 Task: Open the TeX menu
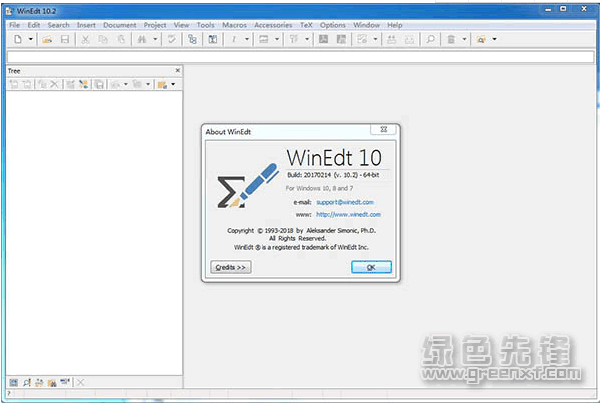point(306,25)
